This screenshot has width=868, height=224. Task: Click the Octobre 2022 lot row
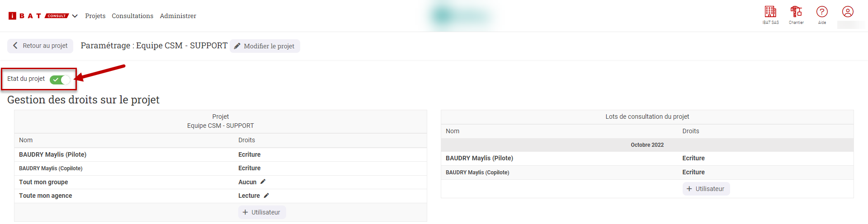tap(647, 145)
